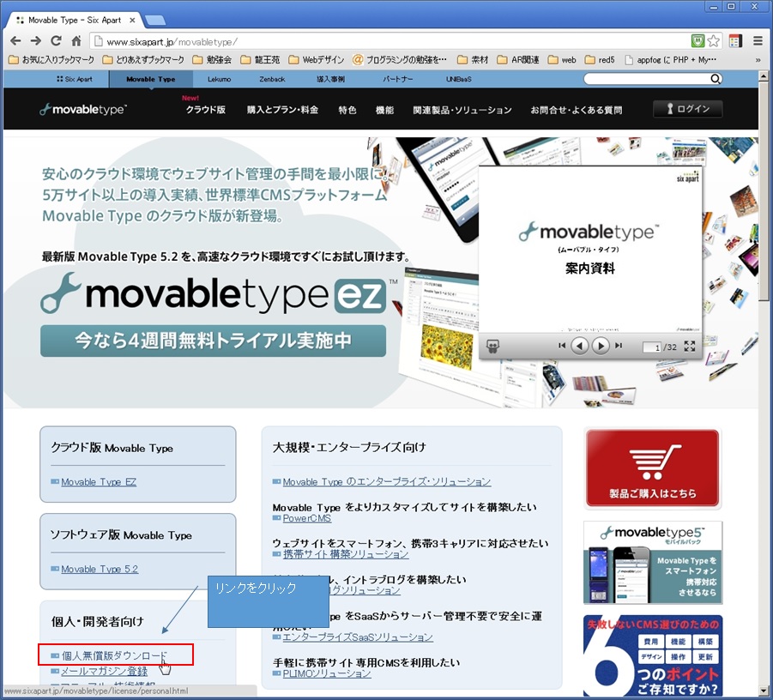Open the 携帯サイト構築ソリューション link
Image resolution: width=773 pixels, height=700 pixels.
tap(346, 554)
